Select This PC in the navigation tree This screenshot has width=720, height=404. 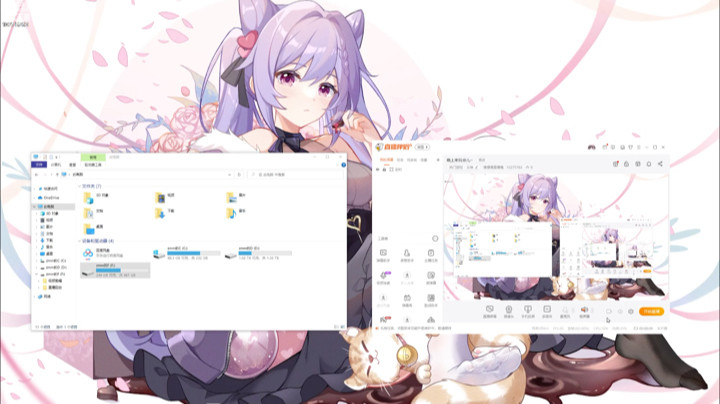click(x=49, y=207)
